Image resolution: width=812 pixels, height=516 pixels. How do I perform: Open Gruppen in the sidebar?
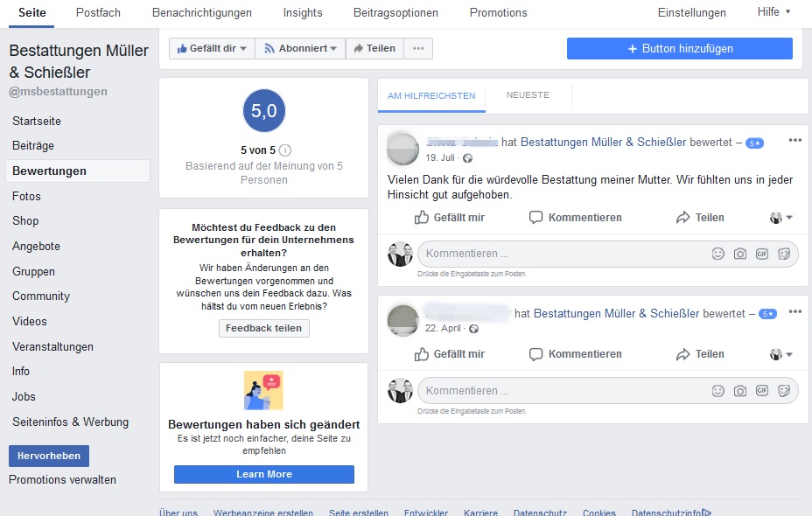(33, 272)
